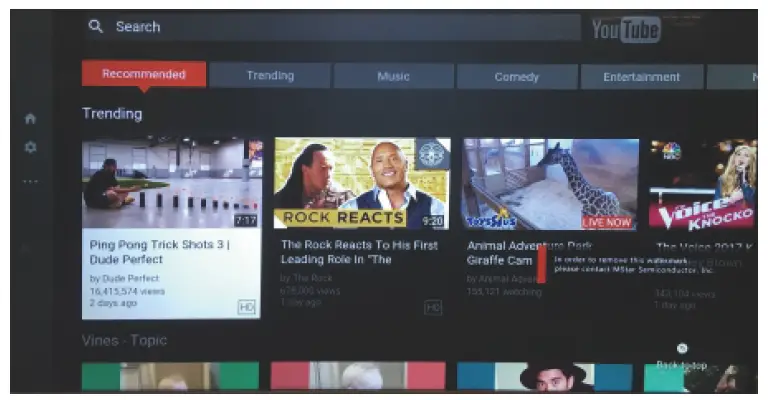This screenshot has height=400, width=768.
Task: Open the Settings gear in sidebar
Action: pyautogui.click(x=30, y=147)
